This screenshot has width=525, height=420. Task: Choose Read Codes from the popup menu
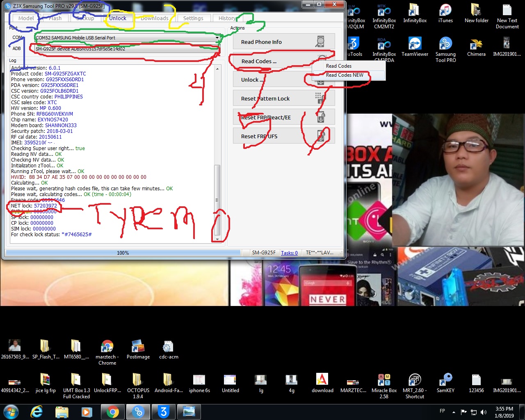[x=349, y=66]
